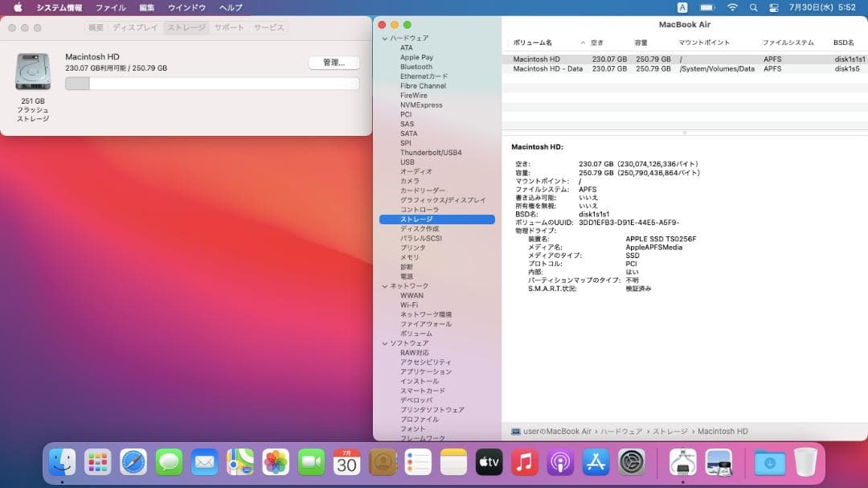Open Safari from the Dock
Viewport: 868px width, 488px height.
pyautogui.click(x=133, y=463)
